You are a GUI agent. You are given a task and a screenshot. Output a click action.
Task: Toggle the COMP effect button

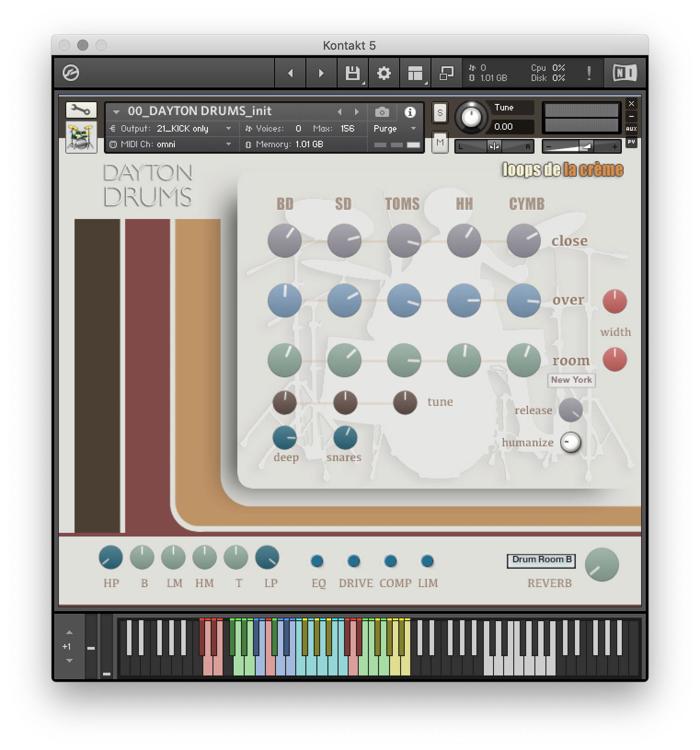(x=390, y=561)
